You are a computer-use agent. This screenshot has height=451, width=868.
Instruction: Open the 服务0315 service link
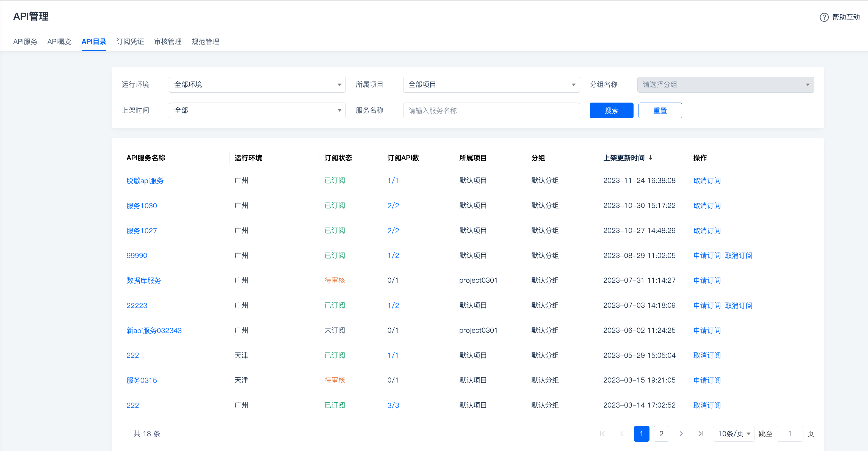(142, 380)
